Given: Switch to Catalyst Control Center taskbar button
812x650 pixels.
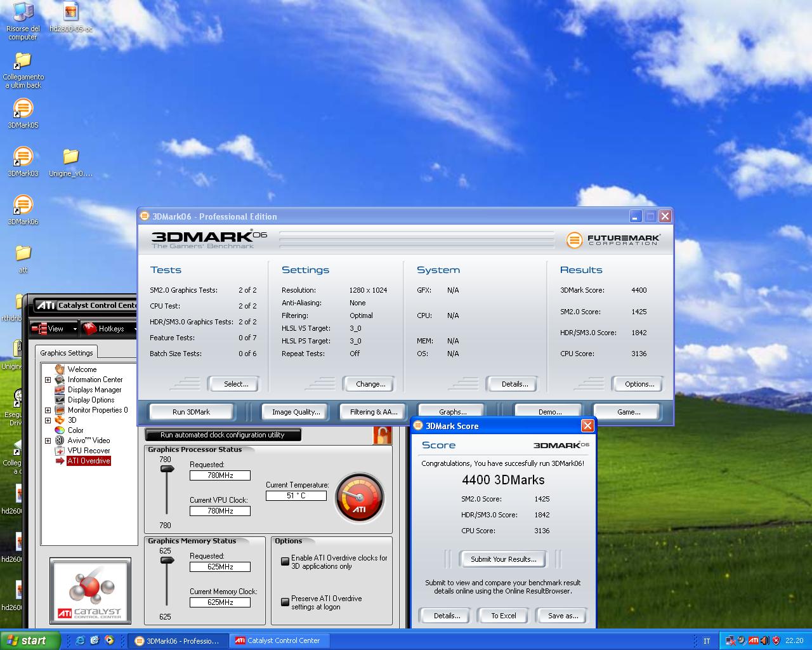Looking at the screenshot, I should [x=279, y=640].
